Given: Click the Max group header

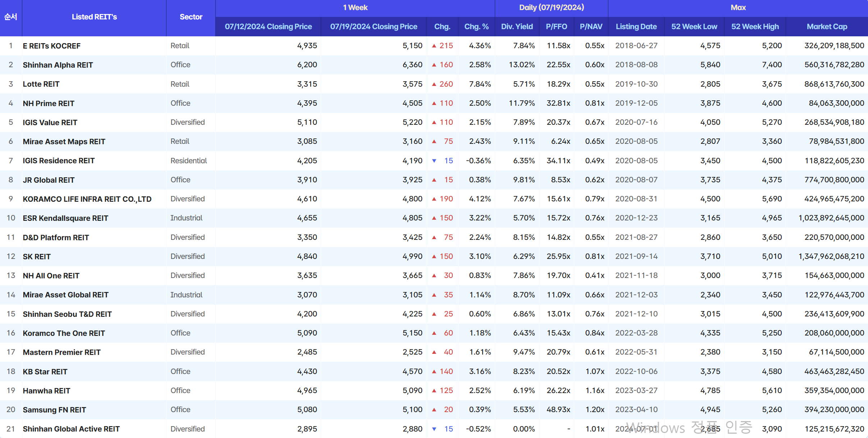Looking at the screenshot, I should [738, 8].
